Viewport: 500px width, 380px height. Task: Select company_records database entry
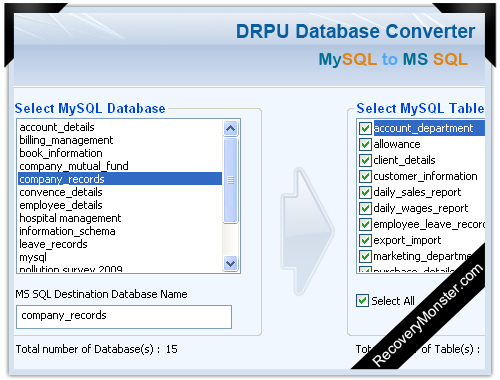click(x=120, y=179)
